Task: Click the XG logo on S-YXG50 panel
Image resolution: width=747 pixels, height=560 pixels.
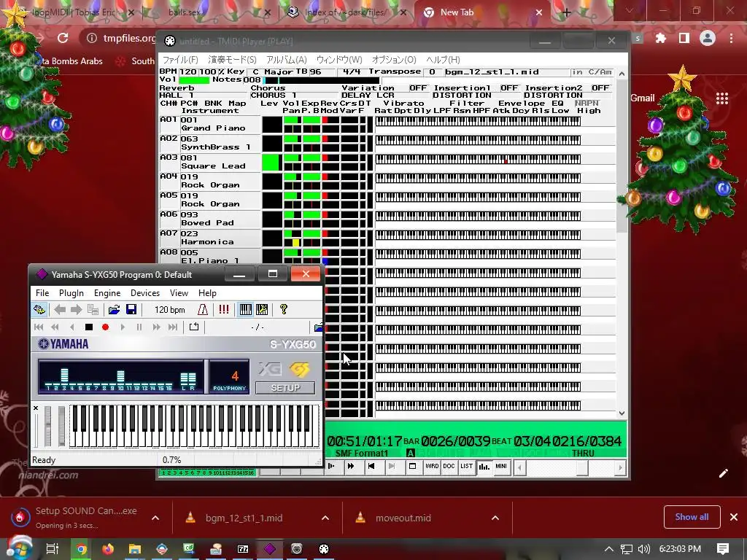Action: [270, 369]
